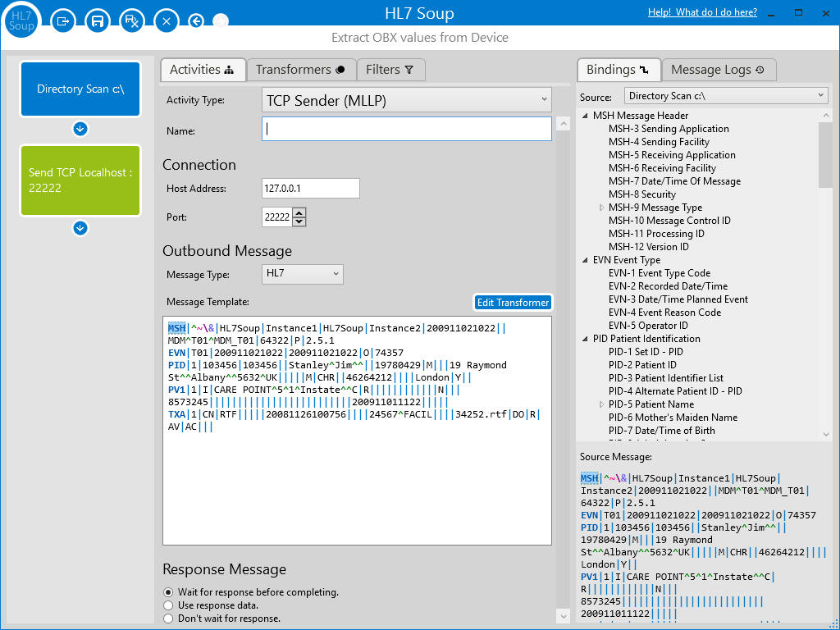Click the X cancel icon in header
The image size is (840, 630).
pyautogui.click(x=166, y=21)
